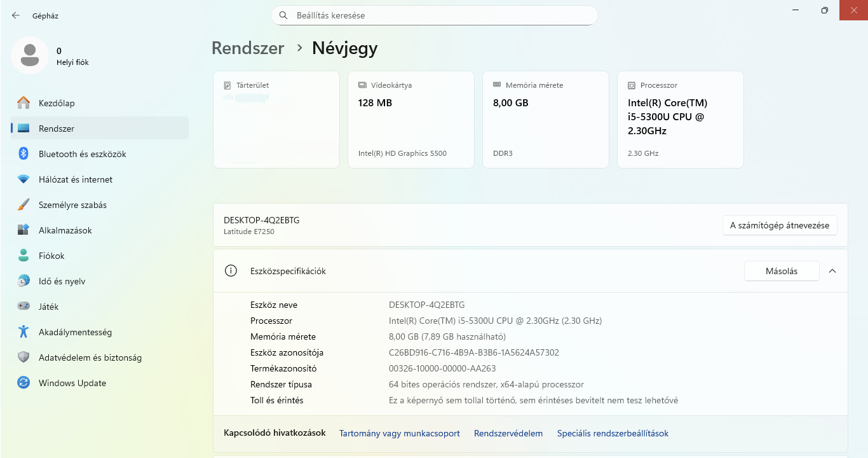The image size is (868, 458).
Task: Click the Tárterület storage icon
Action: 227,85
